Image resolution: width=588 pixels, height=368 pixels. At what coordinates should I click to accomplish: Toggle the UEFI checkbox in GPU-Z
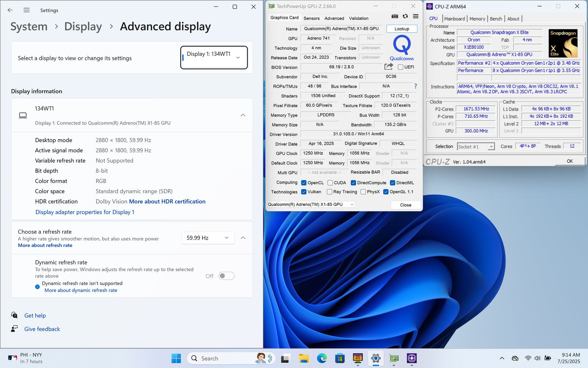tap(401, 67)
